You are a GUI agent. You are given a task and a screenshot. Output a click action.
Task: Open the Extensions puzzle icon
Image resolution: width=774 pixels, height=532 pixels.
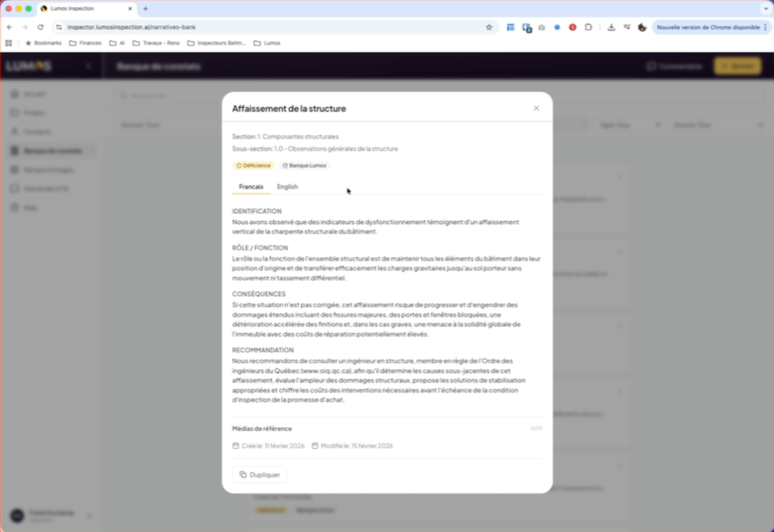588,27
